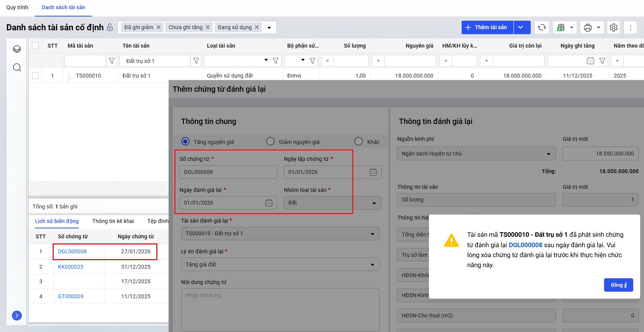This screenshot has width=644, height=332.
Task: Select the 'Khác' radio option
Action: point(359,142)
